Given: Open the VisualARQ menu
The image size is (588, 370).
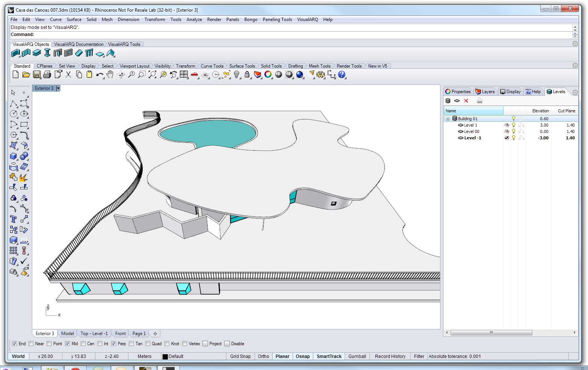Looking at the screenshot, I should 308,20.
